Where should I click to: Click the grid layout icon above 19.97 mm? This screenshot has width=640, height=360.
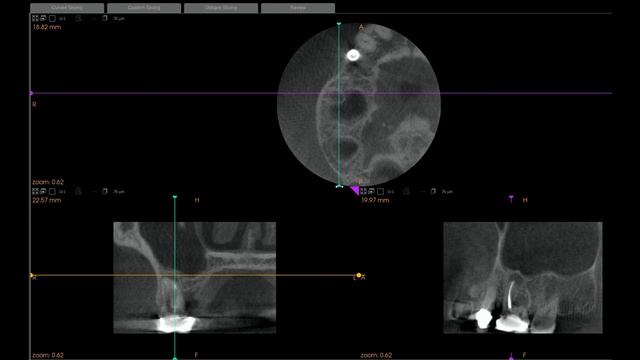364,191
